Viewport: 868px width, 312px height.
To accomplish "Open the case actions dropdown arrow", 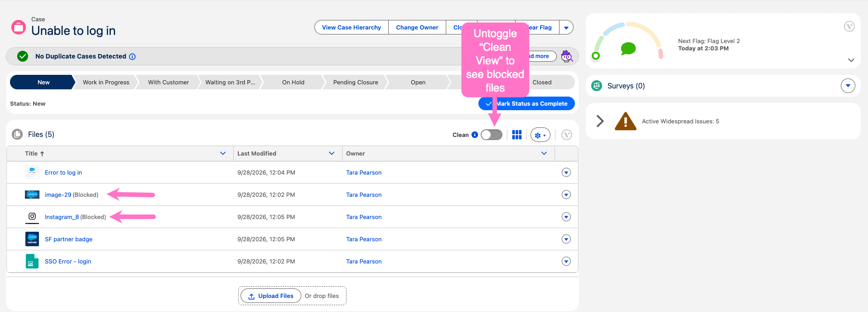I will point(566,27).
